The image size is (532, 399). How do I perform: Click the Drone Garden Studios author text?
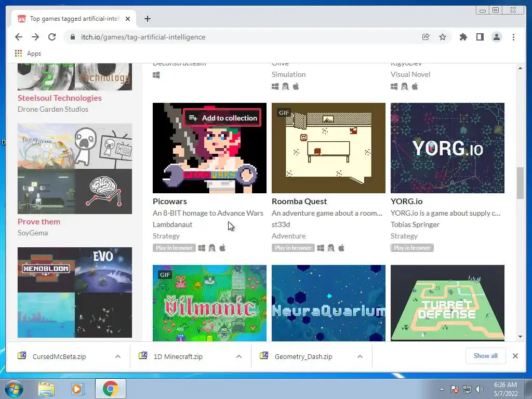pyautogui.click(x=53, y=109)
